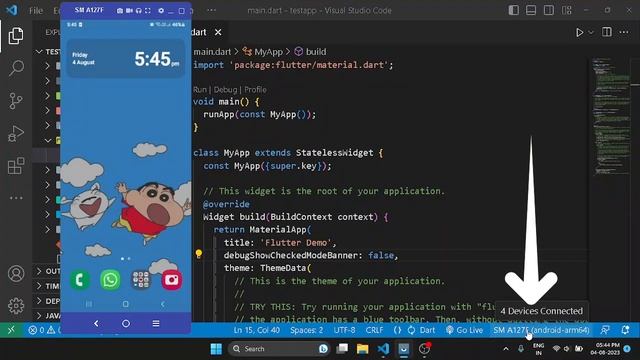Open editor More Actions ellipsis

[624, 32]
